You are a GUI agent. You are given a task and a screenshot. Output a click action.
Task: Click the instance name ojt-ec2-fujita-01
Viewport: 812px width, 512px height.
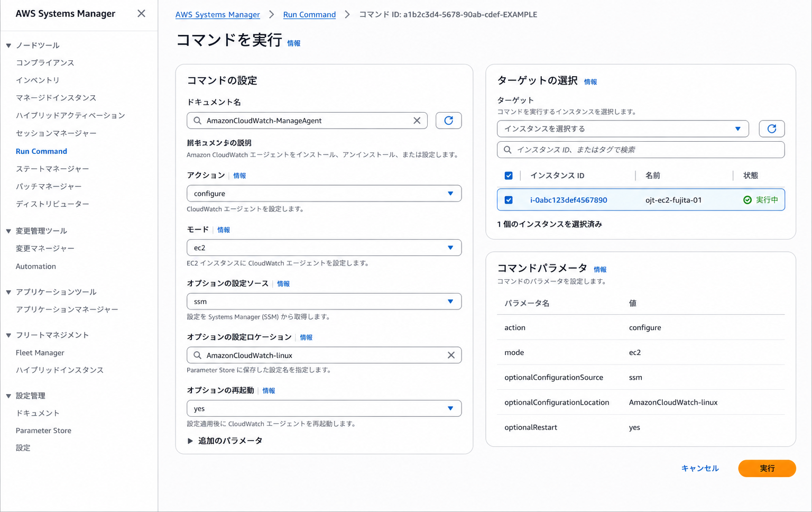point(673,200)
